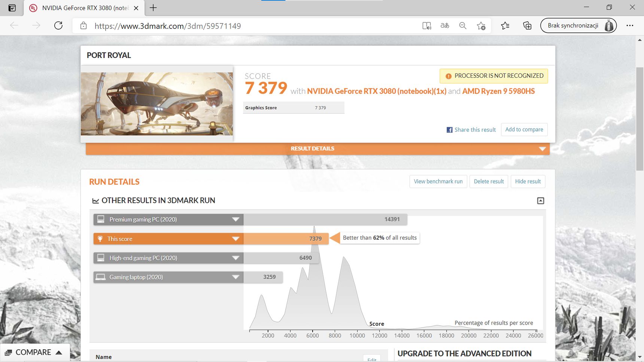Click the translate page icon
The width and height of the screenshot is (644, 362).
[x=445, y=25]
